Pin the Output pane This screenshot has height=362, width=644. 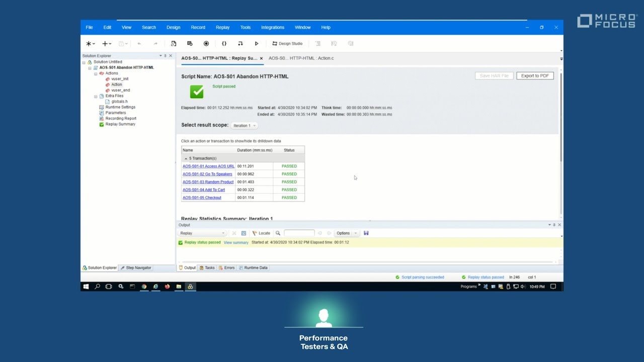[x=554, y=225]
